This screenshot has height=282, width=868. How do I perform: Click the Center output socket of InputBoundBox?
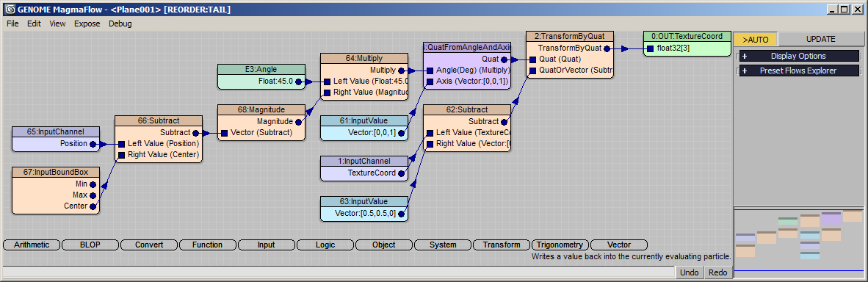(x=93, y=206)
